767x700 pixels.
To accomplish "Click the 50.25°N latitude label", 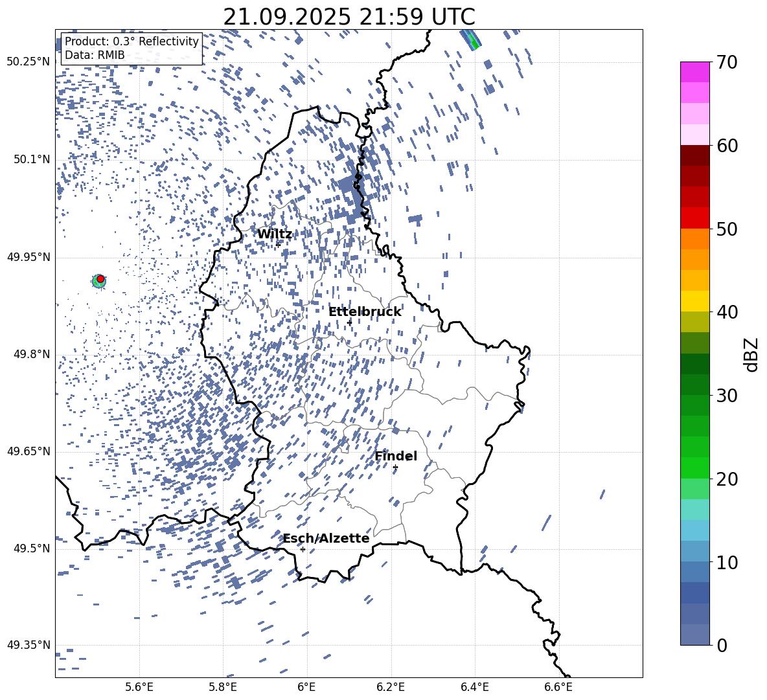I will pos(29,62).
